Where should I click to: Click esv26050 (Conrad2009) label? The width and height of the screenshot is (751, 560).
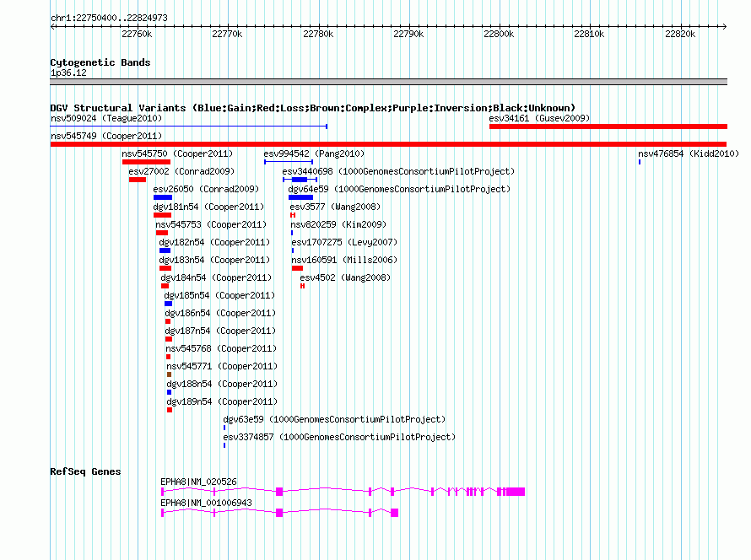206,189
